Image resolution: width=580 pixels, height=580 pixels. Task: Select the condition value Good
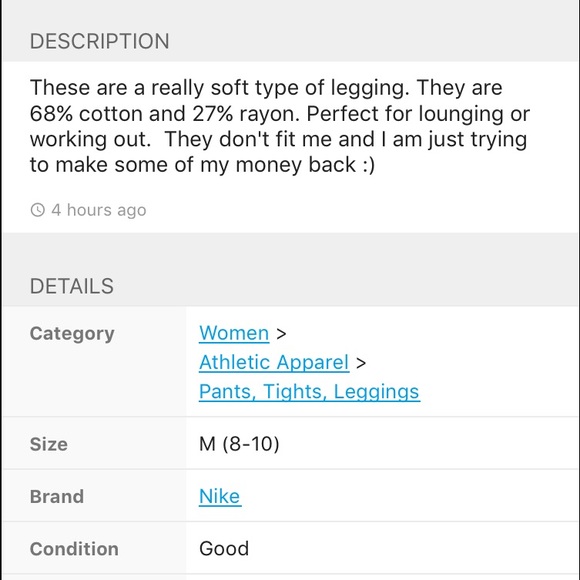pyautogui.click(x=224, y=549)
